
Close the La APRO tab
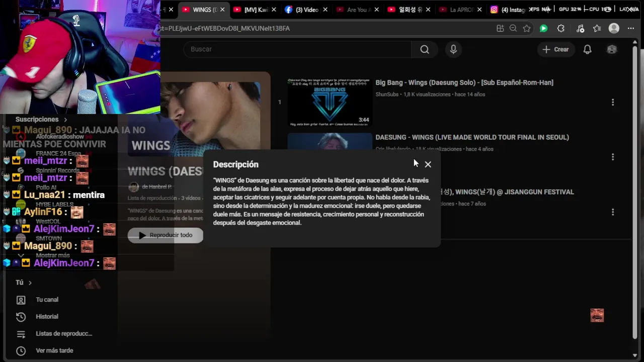(x=479, y=10)
